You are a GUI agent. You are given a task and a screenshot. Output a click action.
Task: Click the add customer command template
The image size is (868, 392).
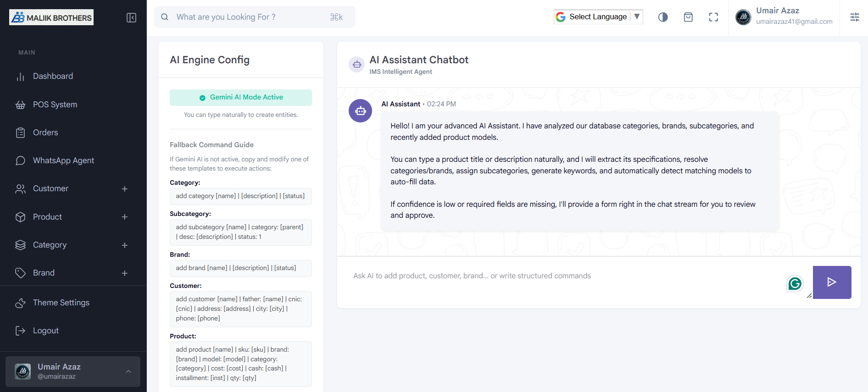coord(241,309)
